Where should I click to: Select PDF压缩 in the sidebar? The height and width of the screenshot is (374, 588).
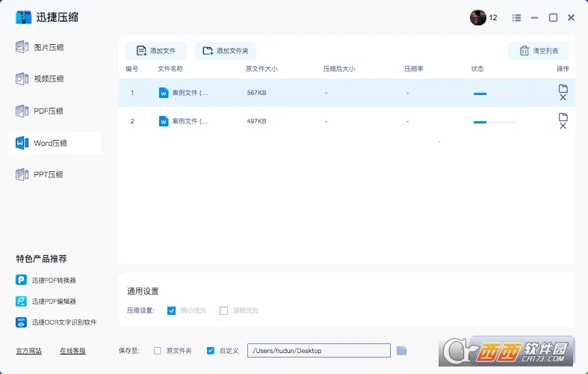click(49, 111)
